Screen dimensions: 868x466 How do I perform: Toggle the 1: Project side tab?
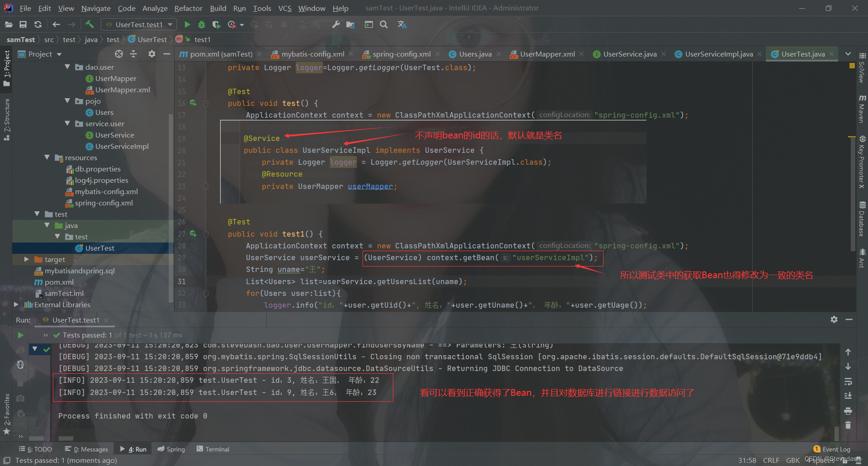[x=6, y=68]
